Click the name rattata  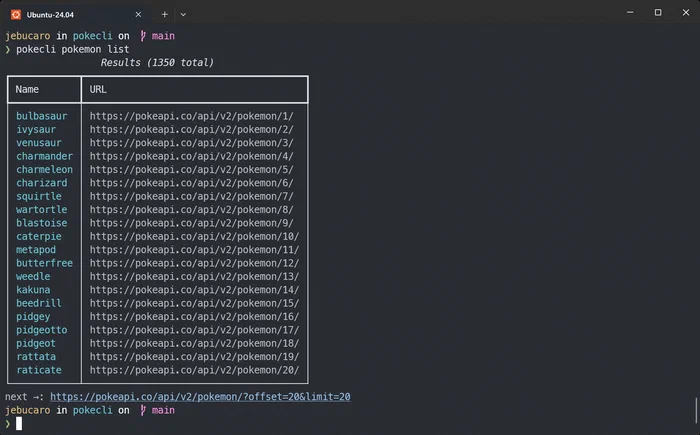click(x=36, y=357)
